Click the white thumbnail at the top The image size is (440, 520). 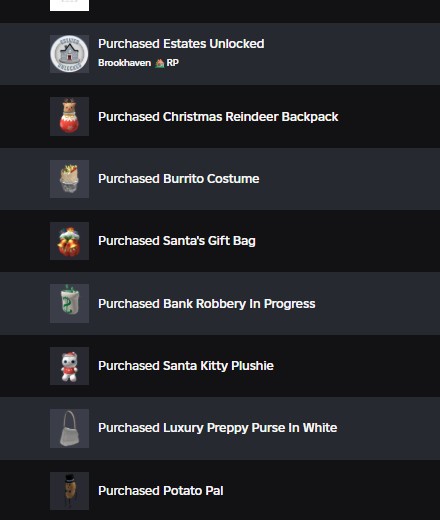click(69, 5)
